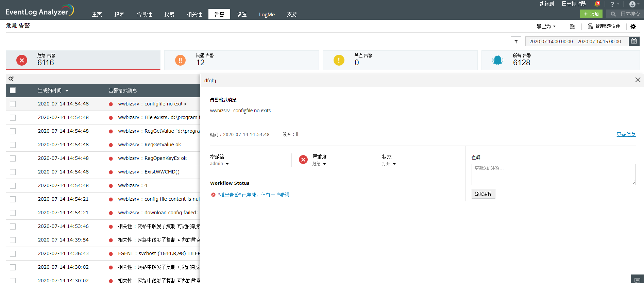
Task: Expand the 导出为 export dropdown
Action: coord(546,27)
